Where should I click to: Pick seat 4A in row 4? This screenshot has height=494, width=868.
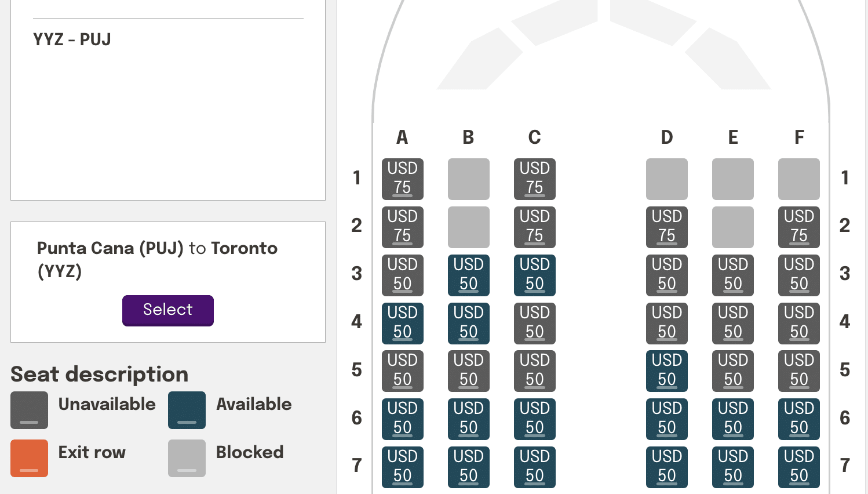tap(402, 323)
